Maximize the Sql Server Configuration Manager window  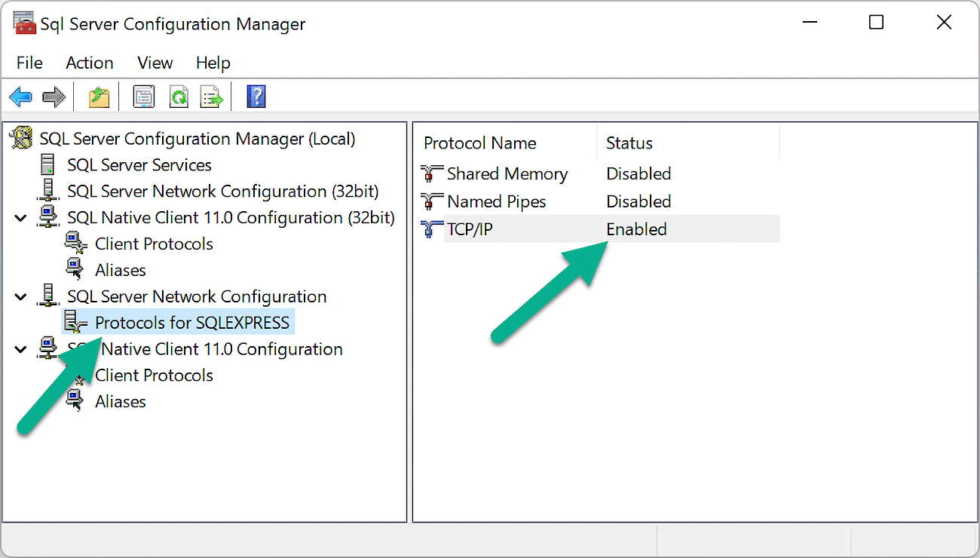click(876, 23)
